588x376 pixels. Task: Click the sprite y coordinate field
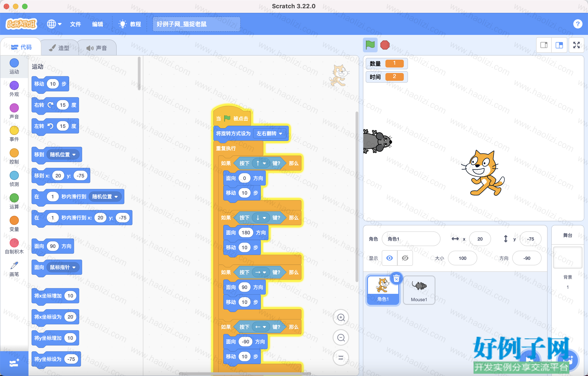tap(530, 239)
